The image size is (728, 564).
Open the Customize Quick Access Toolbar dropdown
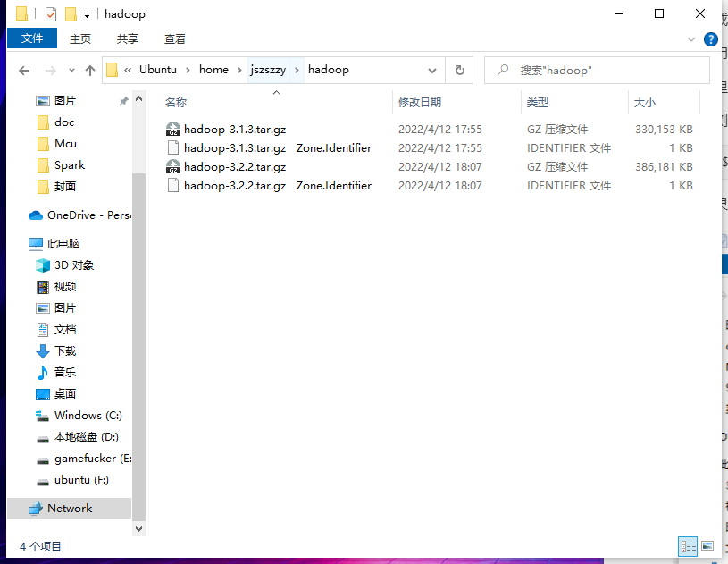pyautogui.click(x=87, y=15)
